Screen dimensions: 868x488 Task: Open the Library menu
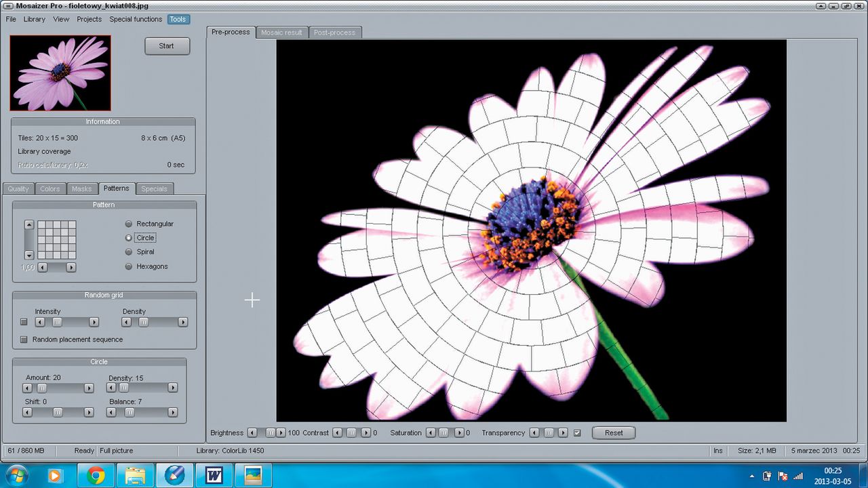(35, 19)
